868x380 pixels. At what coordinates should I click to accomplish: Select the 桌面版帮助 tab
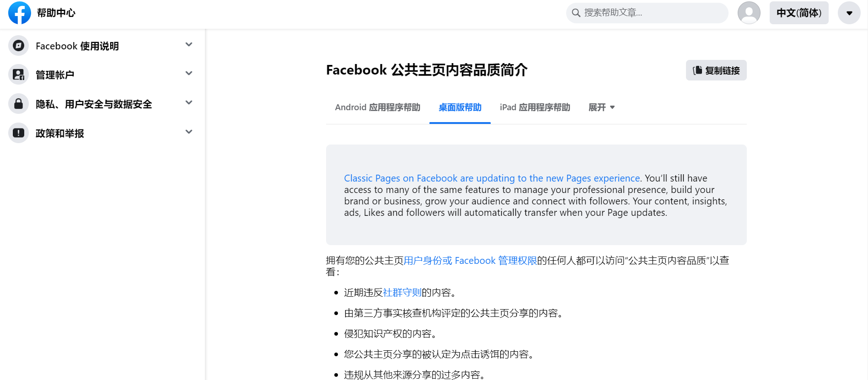460,107
